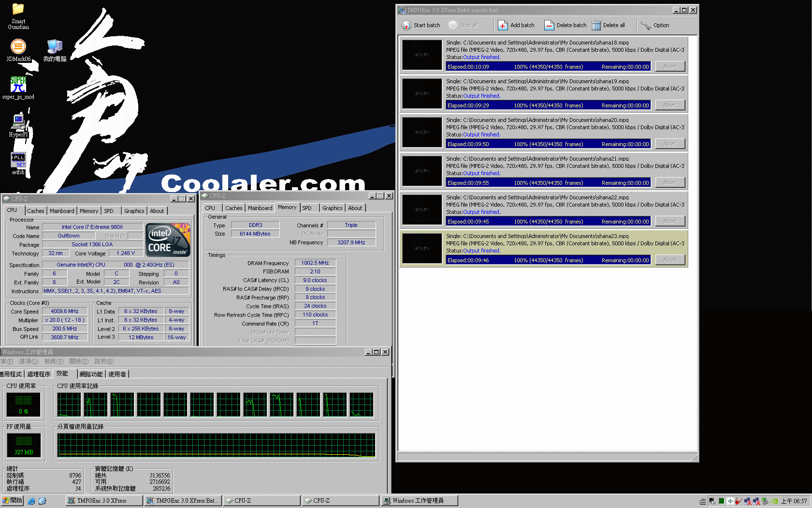Click the Multiplier x 20.0 (12 - 18) value

(65, 320)
